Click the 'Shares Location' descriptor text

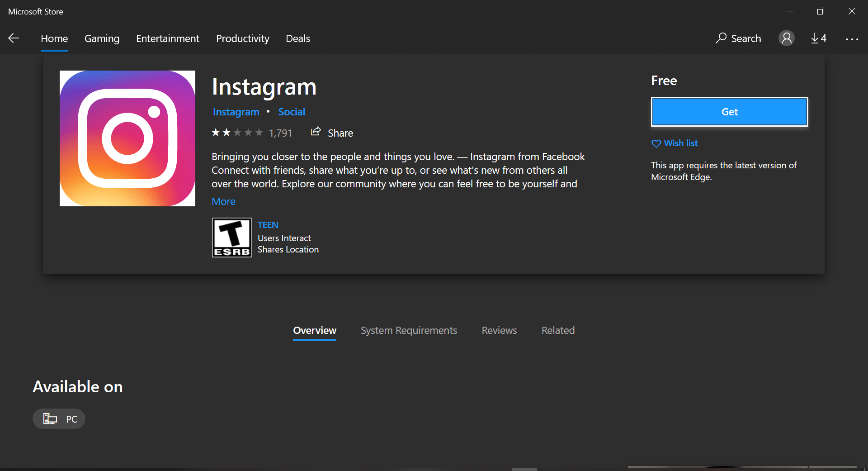(x=288, y=249)
